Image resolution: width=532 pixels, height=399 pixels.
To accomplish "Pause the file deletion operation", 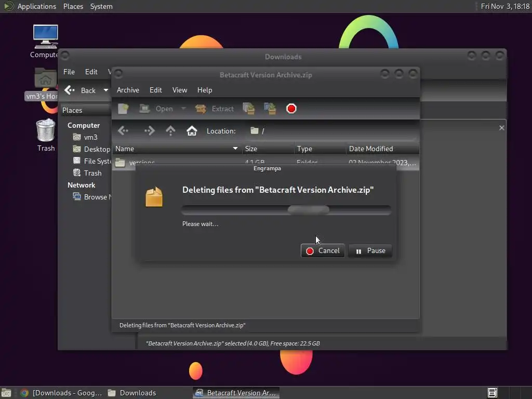I will tap(370, 251).
